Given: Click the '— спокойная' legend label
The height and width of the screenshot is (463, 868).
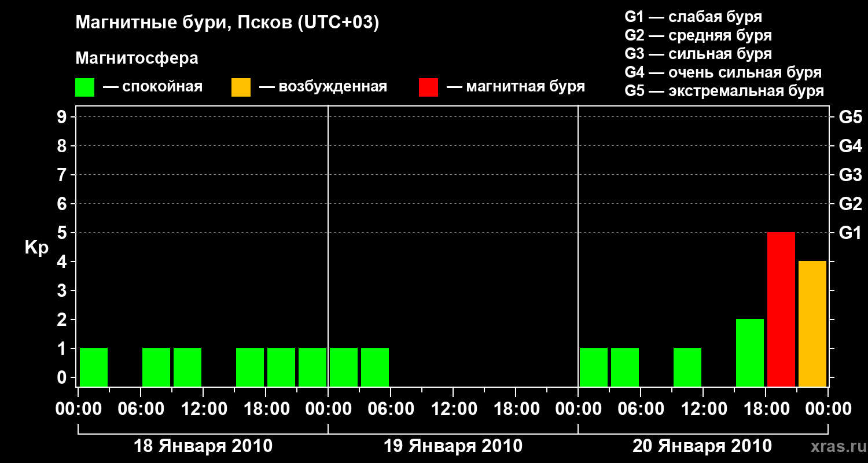Looking at the screenshot, I should (153, 87).
